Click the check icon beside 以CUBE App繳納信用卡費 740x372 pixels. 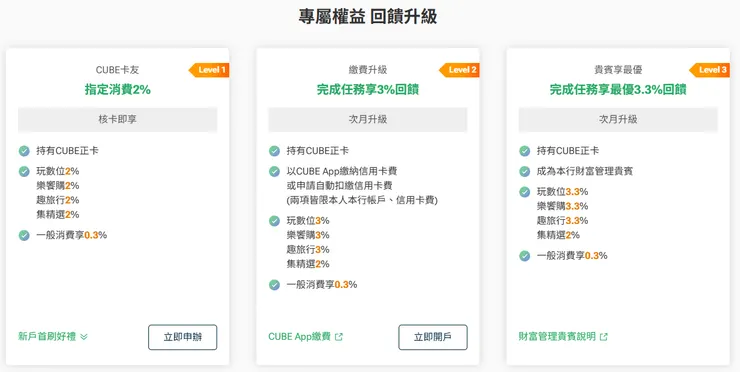coord(274,171)
